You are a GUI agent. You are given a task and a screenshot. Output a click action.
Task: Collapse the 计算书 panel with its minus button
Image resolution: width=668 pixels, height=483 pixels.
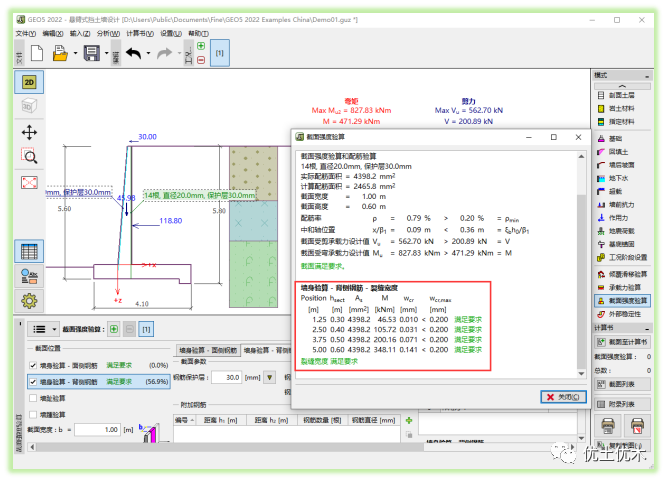pyautogui.click(x=647, y=329)
